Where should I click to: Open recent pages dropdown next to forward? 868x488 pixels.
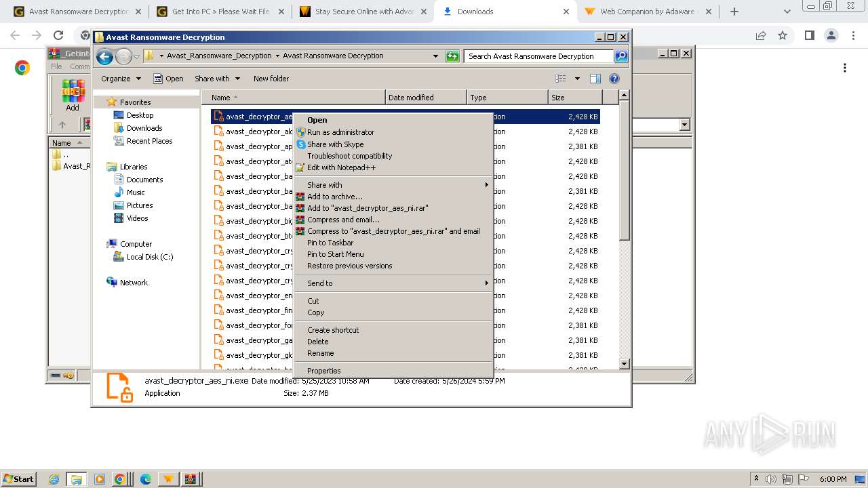pos(136,57)
